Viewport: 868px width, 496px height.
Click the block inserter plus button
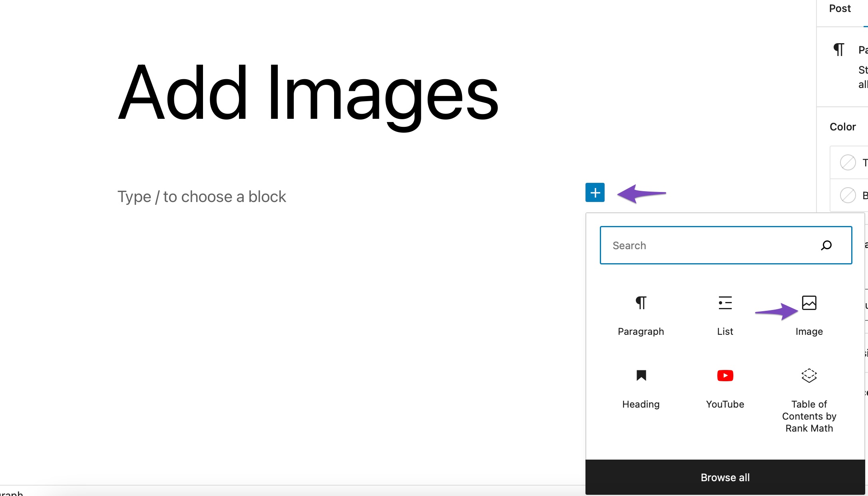pyautogui.click(x=594, y=192)
